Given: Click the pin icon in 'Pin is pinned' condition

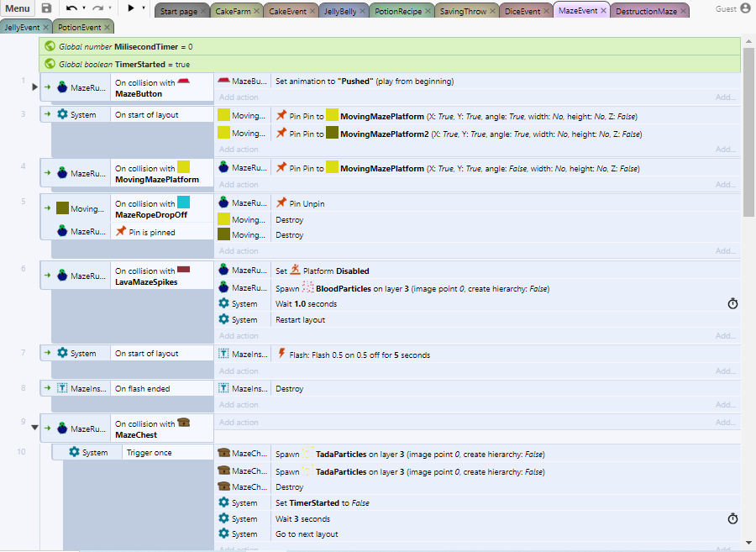Looking at the screenshot, I should click(x=121, y=232).
